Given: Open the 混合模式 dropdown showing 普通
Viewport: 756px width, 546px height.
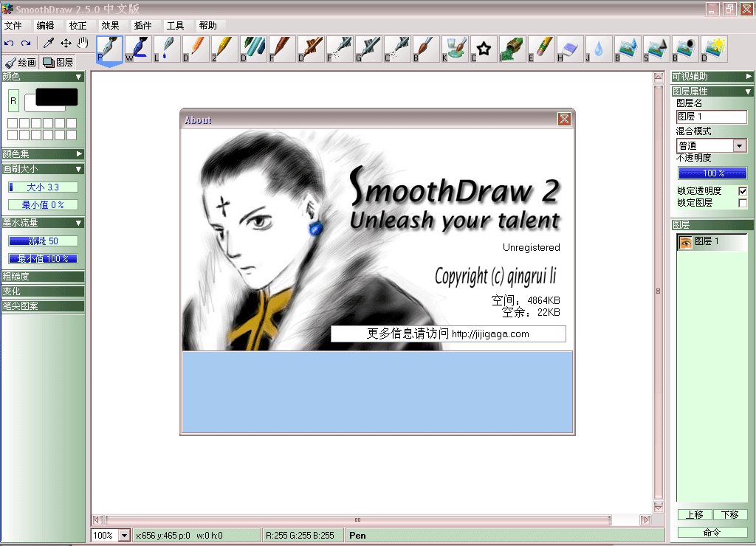Looking at the screenshot, I should [740, 145].
